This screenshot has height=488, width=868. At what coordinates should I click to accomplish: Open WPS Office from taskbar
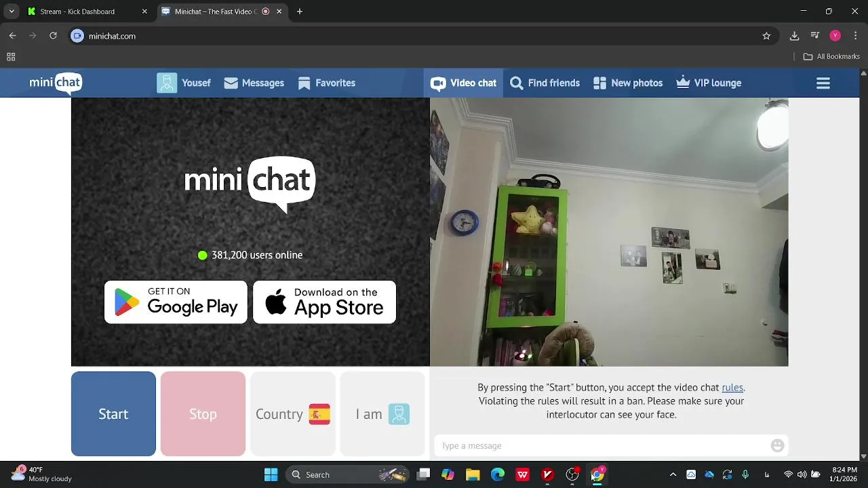[523, 474]
